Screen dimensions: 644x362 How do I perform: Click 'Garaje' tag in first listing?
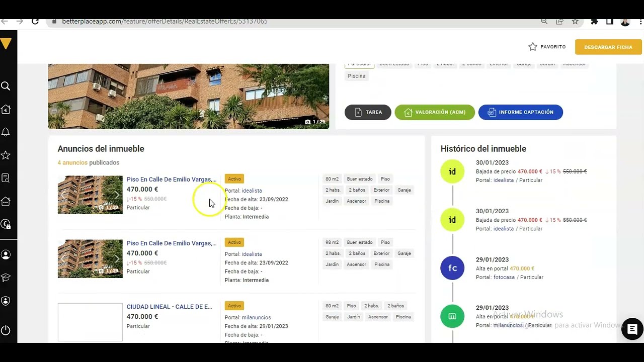point(404,190)
